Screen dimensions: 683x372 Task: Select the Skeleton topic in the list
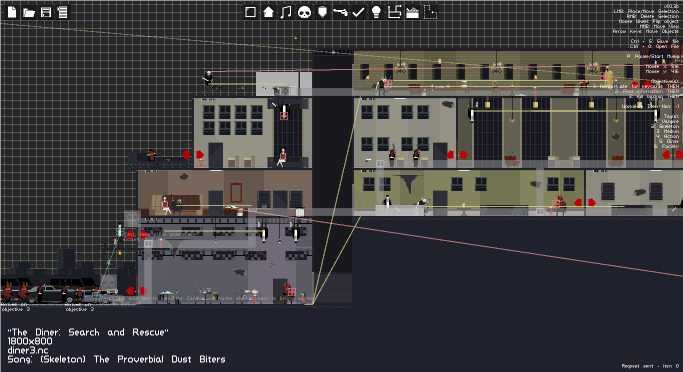click(666, 126)
